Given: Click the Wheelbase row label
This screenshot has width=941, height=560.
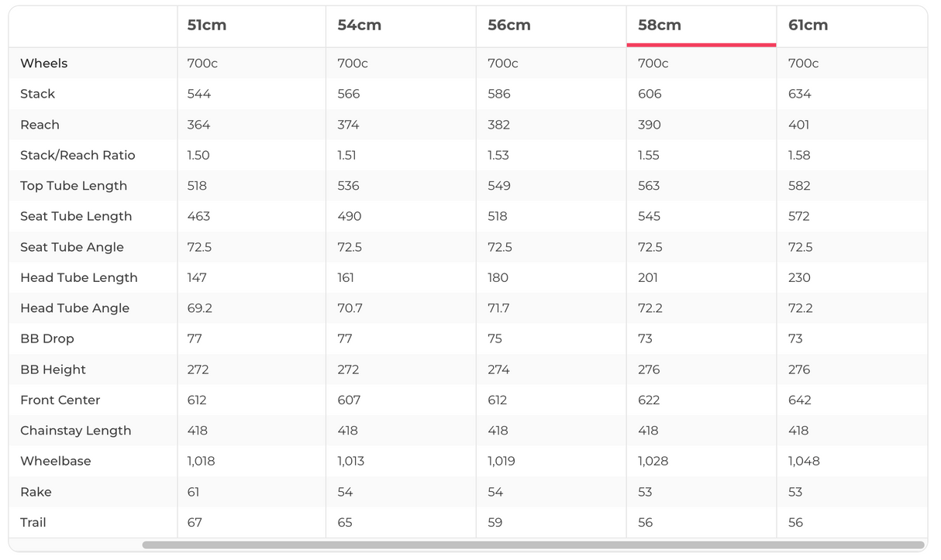Looking at the screenshot, I should [x=56, y=461].
